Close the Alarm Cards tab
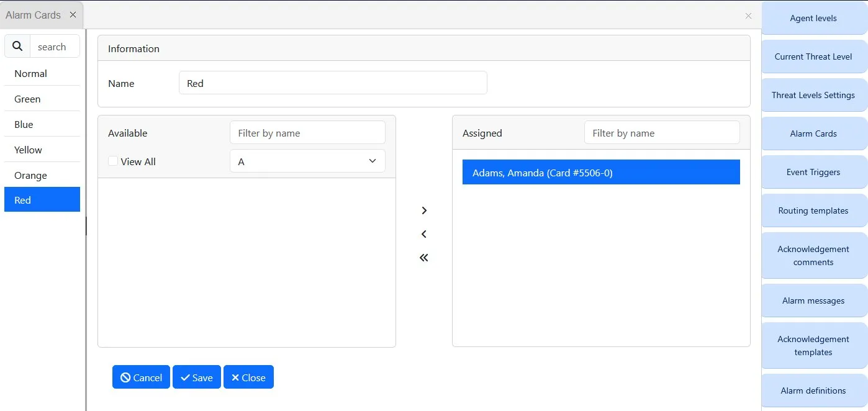This screenshot has height=411, width=868. [73, 15]
